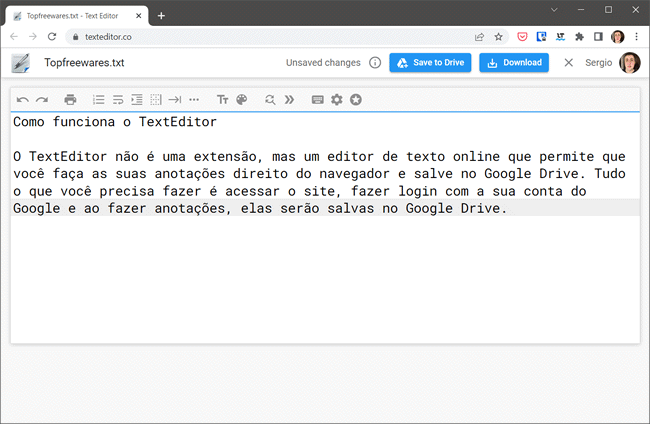The height and width of the screenshot is (424, 650).
Task: Click the Sergio user name
Action: 598,63
